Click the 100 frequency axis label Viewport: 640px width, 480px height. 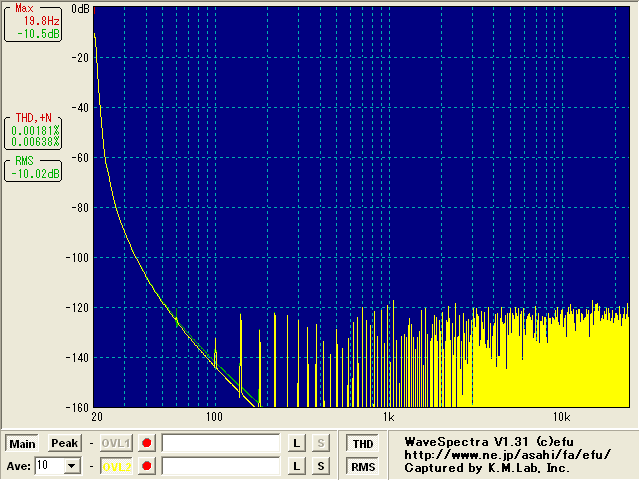(x=214, y=417)
